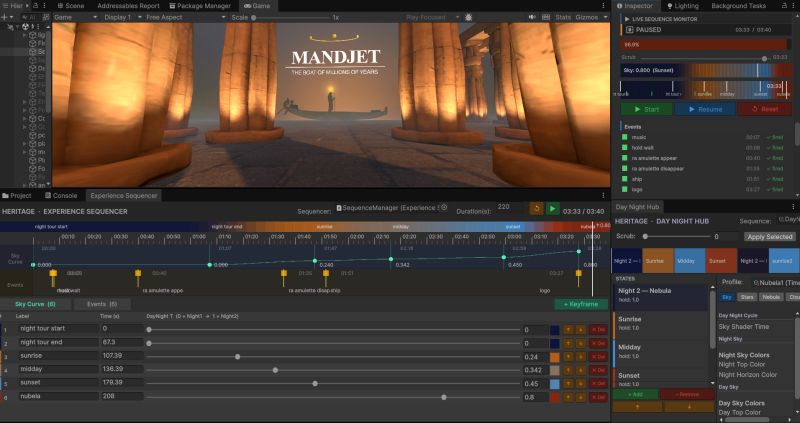Click the + Keyframe button
The width and height of the screenshot is (800, 423).
tap(581, 304)
